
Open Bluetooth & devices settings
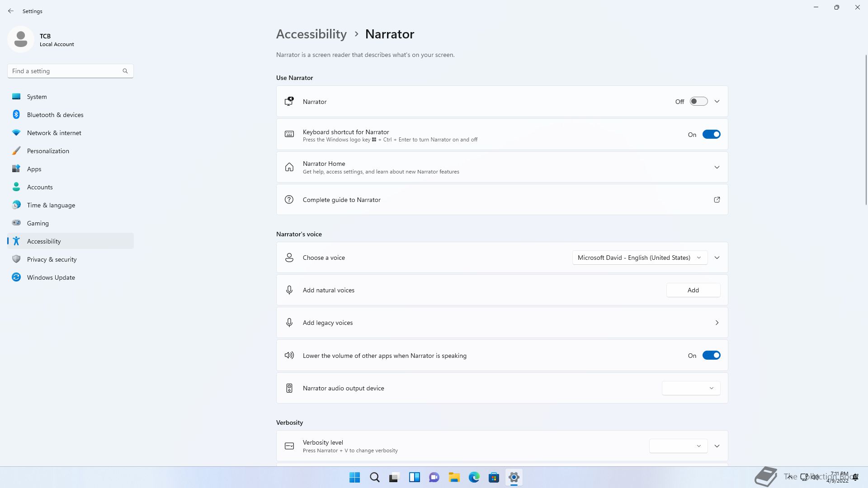pyautogui.click(x=71, y=115)
